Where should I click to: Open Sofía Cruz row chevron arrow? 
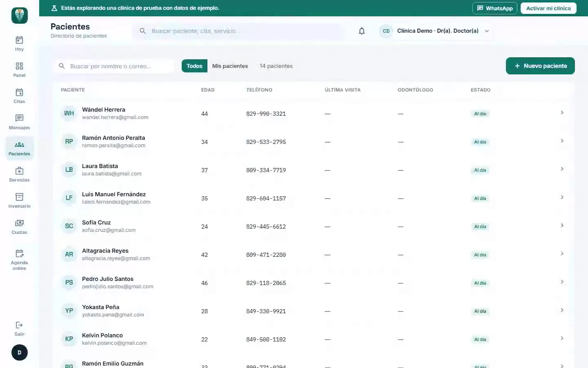562,225
